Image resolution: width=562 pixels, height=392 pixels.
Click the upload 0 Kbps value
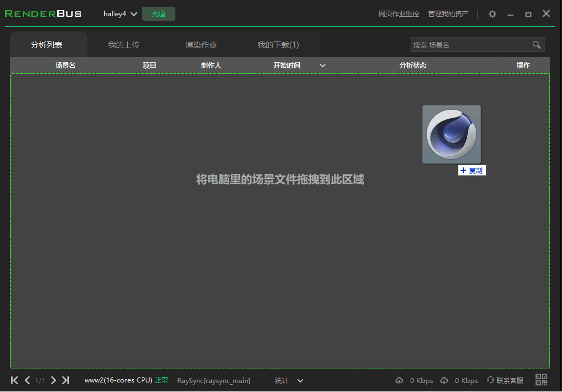421,381
